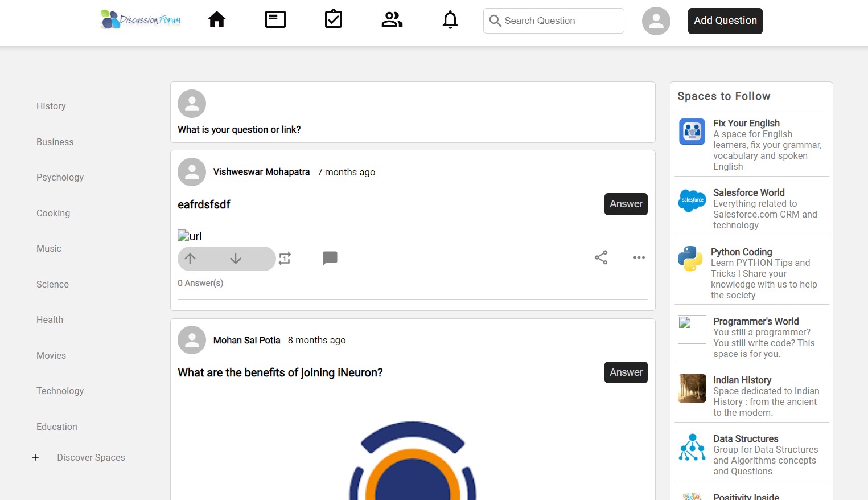The width and height of the screenshot is (868, 500).
Task: Focus the Search Question field
Action: coord(561,21)
